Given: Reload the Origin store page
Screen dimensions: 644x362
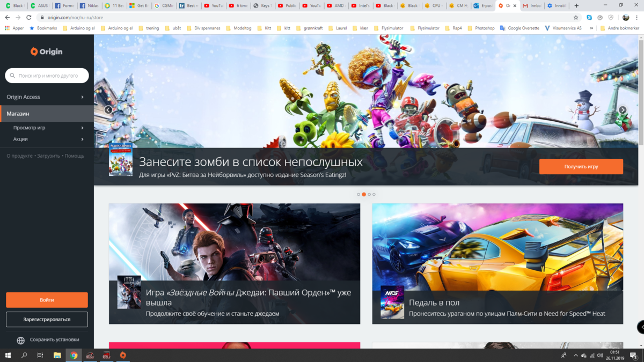Looking at the screenshot, I should pyautogui.click(x=29, y=18).
